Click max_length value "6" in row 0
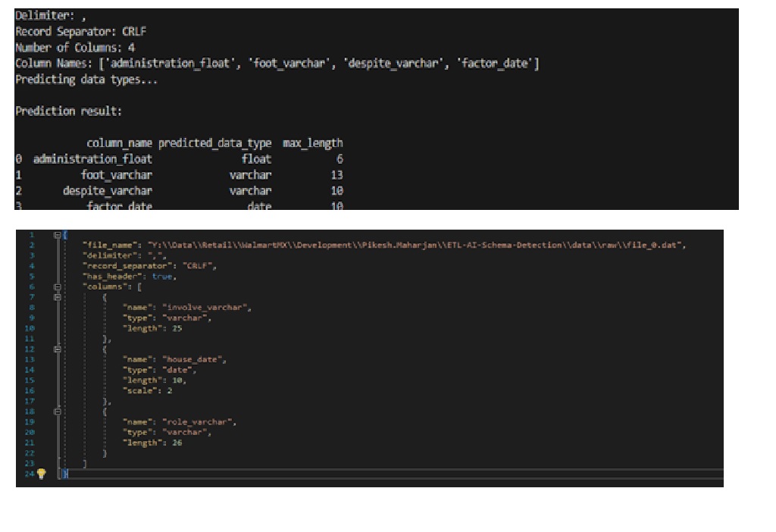The width and height of the screenshot is (776, 532). 339,159
